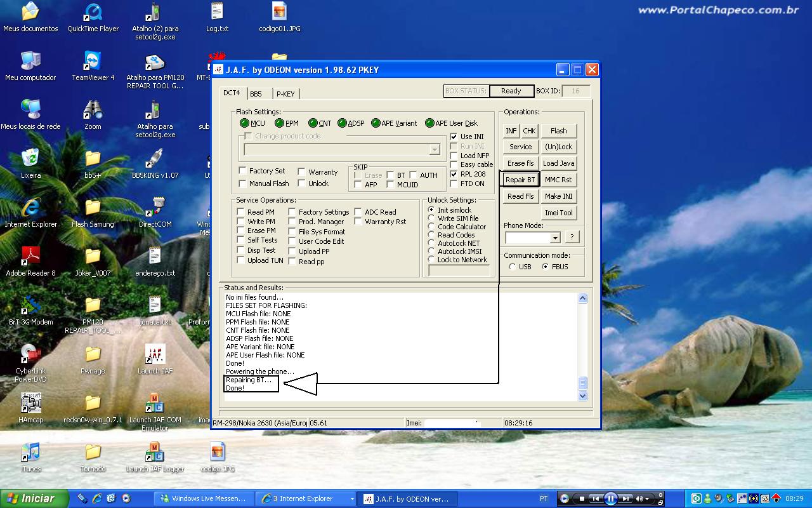The image size is (812, 508).
Task: Enable the Easy cable checkbox
Action: [454, 164]
